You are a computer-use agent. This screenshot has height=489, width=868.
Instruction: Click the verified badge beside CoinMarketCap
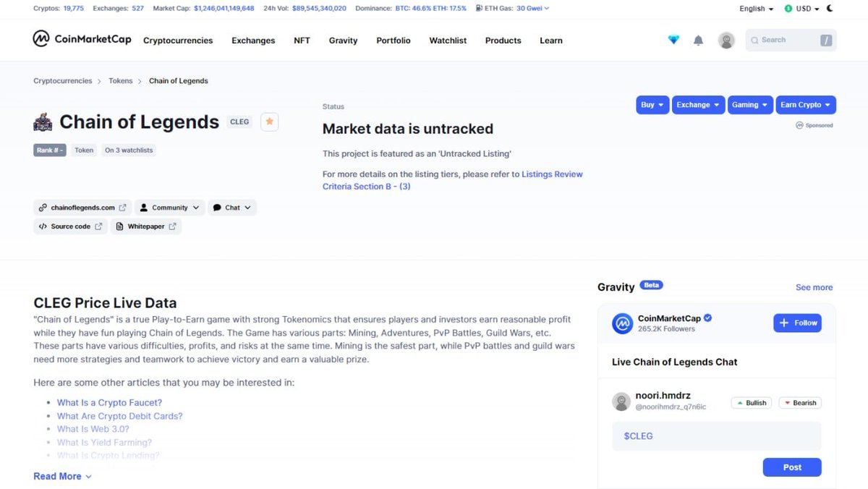[x=708, y=318]
